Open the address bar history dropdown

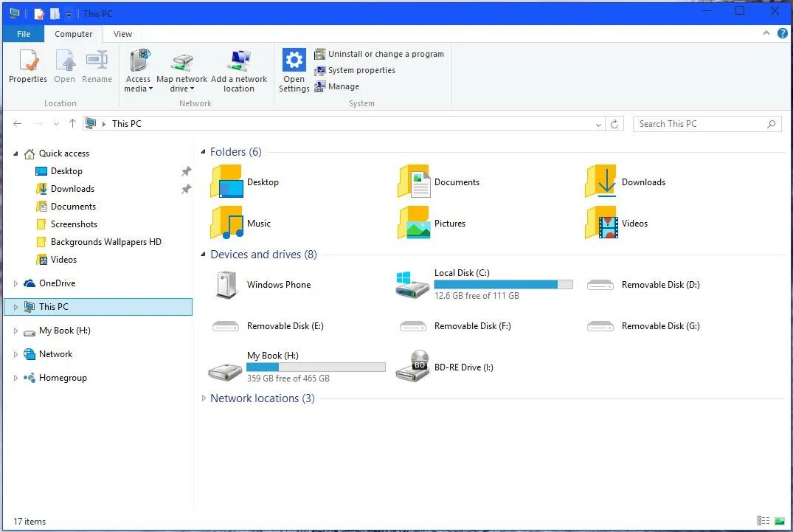(x=598, y=125)
